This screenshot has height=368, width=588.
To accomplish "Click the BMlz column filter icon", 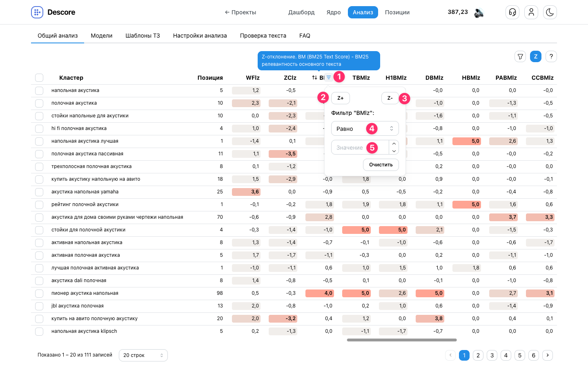I will (x=329, y=77).
